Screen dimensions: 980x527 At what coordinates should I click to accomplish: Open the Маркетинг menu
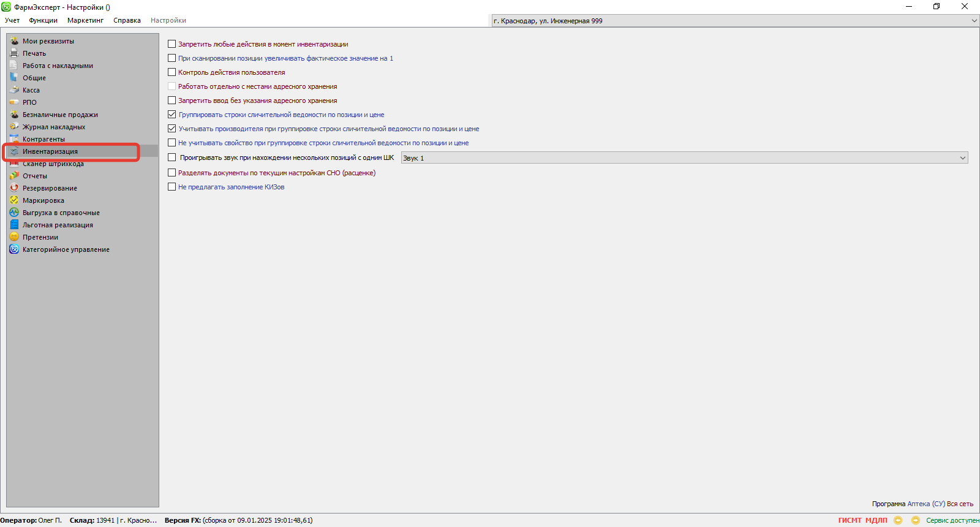[85, 20]
